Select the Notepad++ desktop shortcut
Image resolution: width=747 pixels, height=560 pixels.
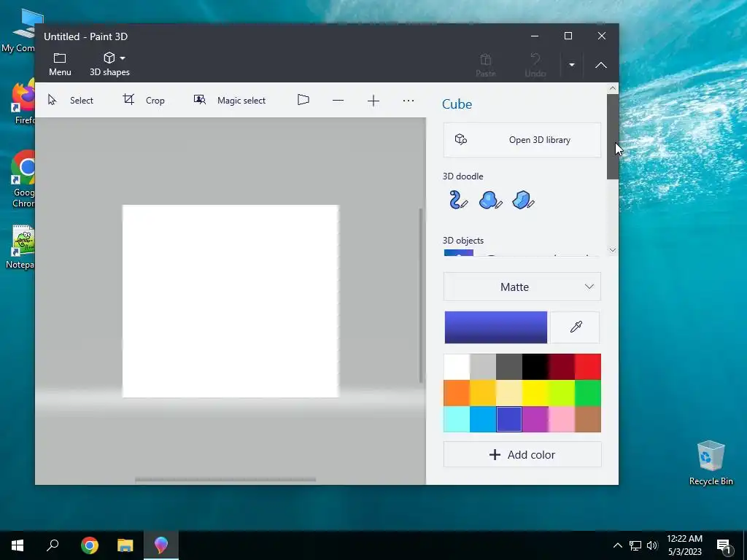(21, 246)
